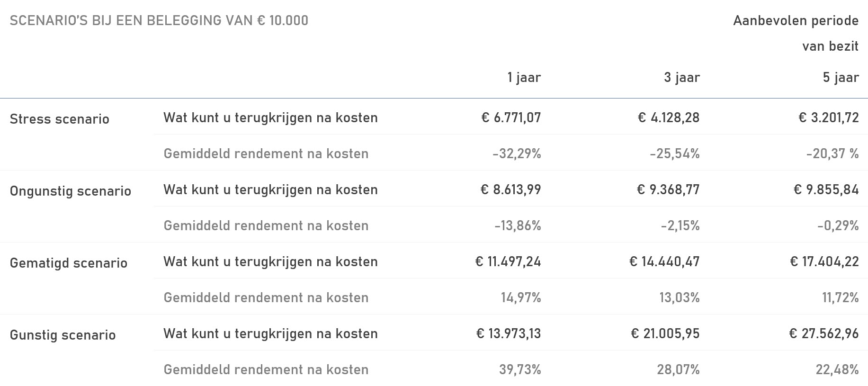Click the 39,73% gunstig return cell
This screenshot has height=386, width=868.
coord(520,369)
